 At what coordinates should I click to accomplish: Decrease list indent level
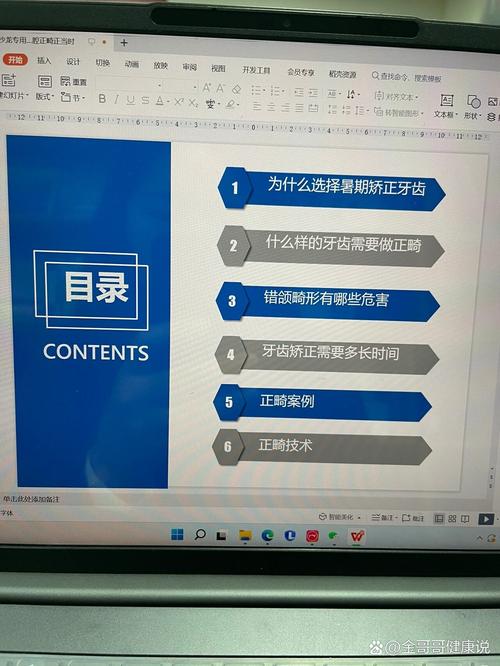point(299,92)
